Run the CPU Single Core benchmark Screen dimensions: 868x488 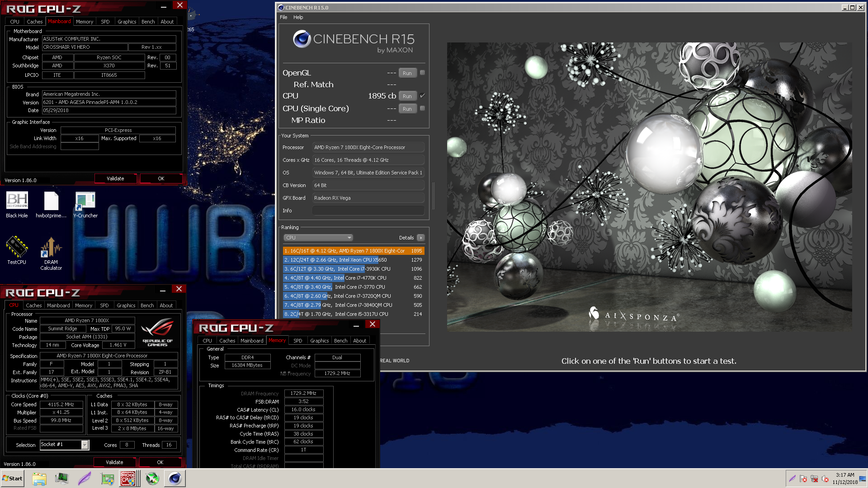[x=407, y=108]
